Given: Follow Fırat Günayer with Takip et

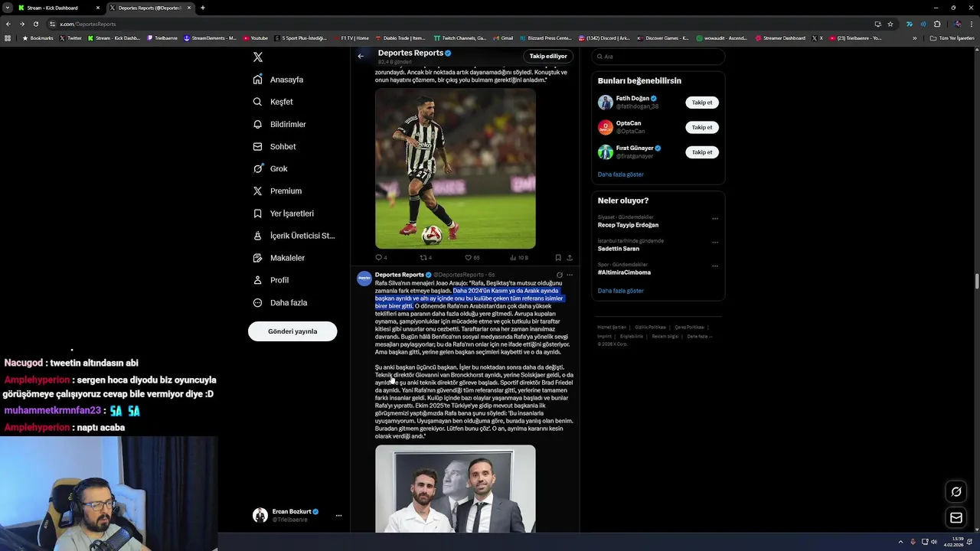Looking at the screenshot, I should [x=702, y=152].
